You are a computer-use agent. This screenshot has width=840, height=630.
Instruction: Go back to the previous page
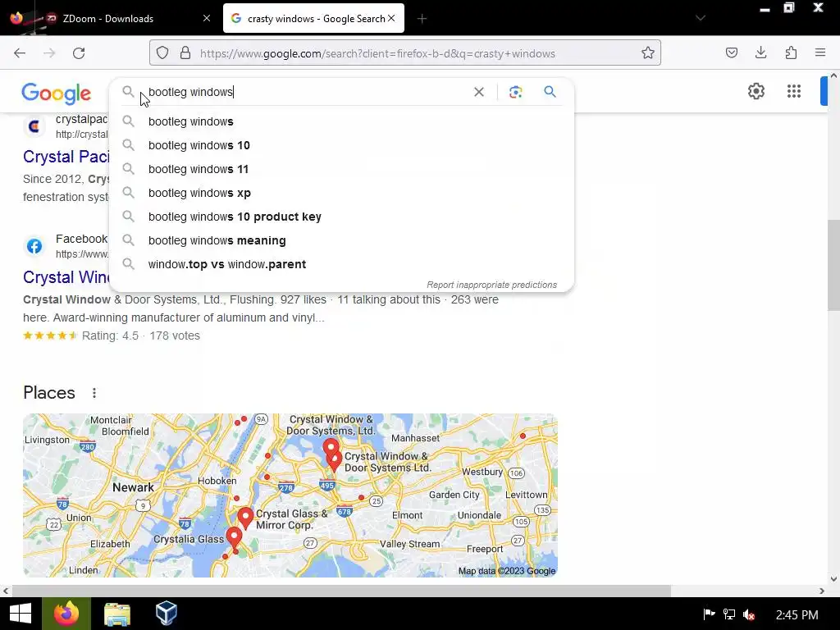click(x=20, y=53)
